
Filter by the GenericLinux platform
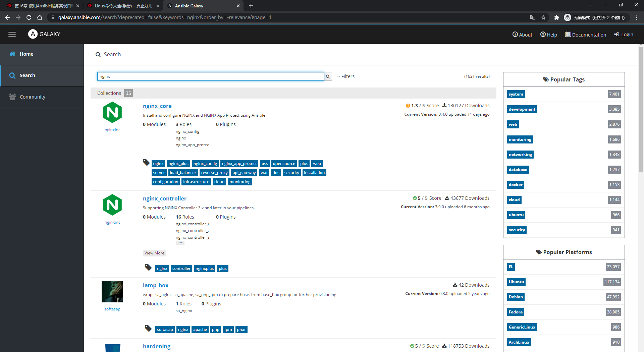point(522,327)
